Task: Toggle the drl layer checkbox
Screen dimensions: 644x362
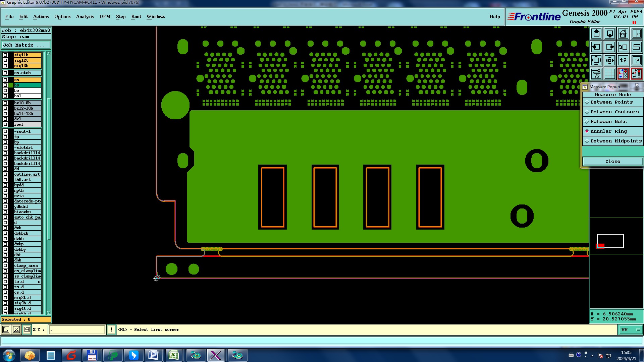Action: (5, 119)
